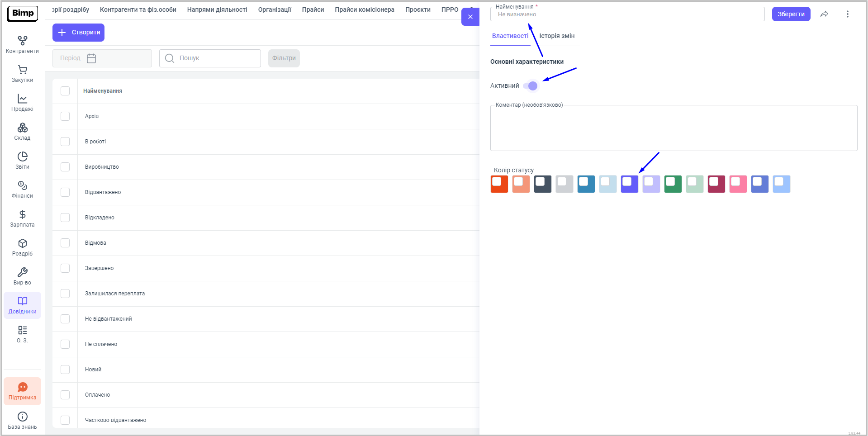Switch to the Історія змін tab
Image resolution: width=868 pixels, height=436 pixels.
[x=557, y=36]
